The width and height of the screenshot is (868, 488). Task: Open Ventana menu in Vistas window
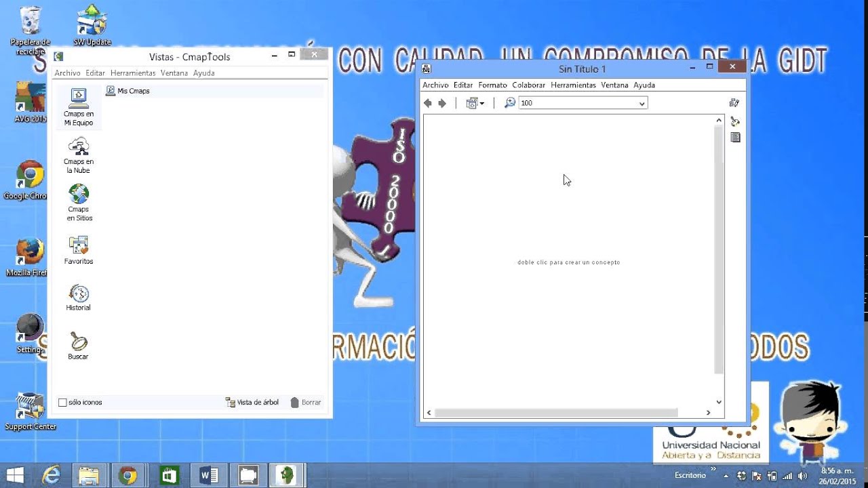pyautogui.click(x=174, y=73)
